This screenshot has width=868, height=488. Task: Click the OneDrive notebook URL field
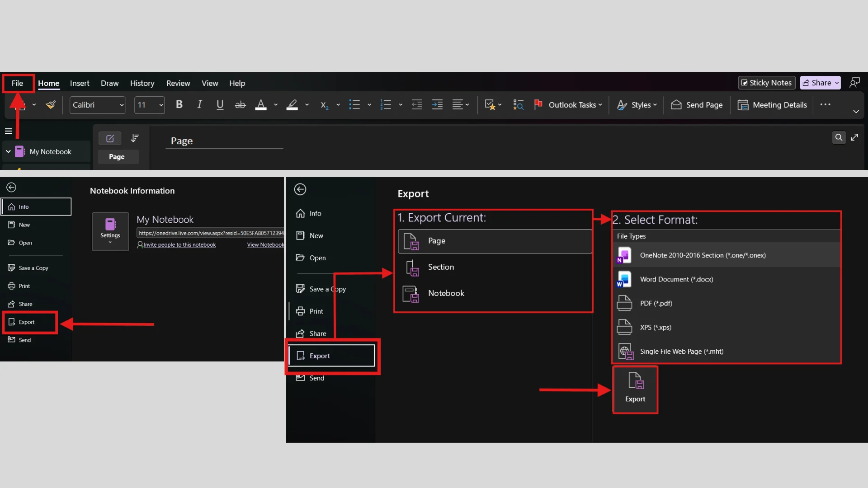(x=210, y=233)
